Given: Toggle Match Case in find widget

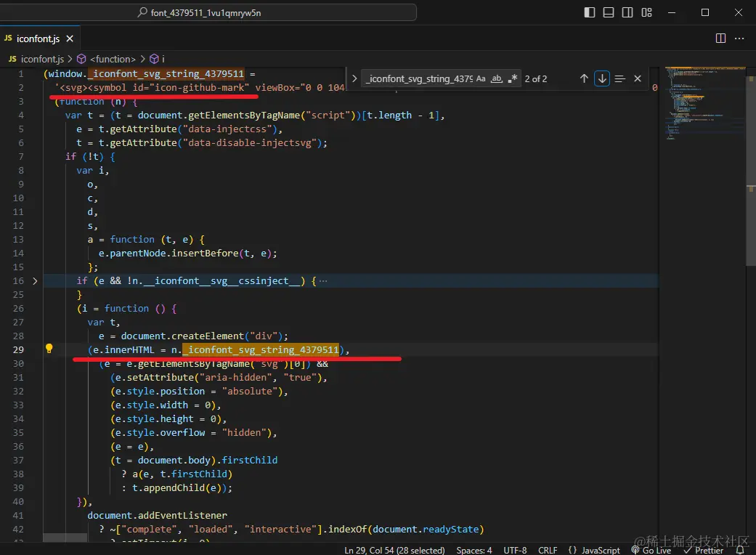Looking at the screenshot, I should coord(481,78).
